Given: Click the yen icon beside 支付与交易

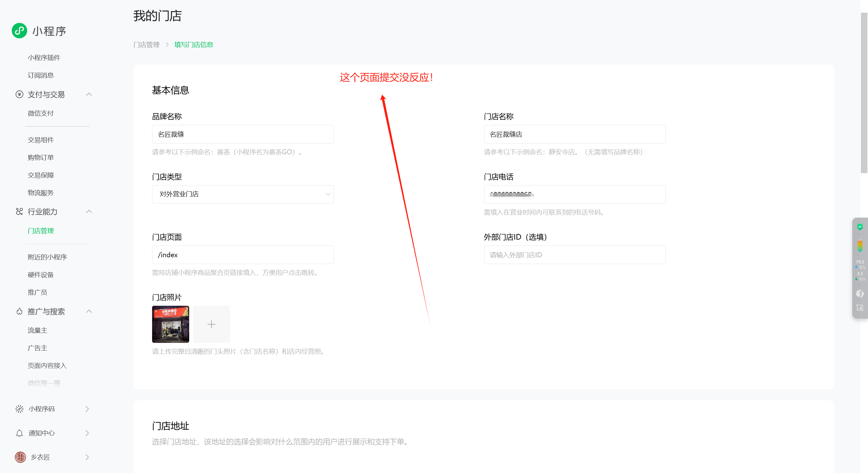Looking at the screenshot, I should click(x=19, y=94).
